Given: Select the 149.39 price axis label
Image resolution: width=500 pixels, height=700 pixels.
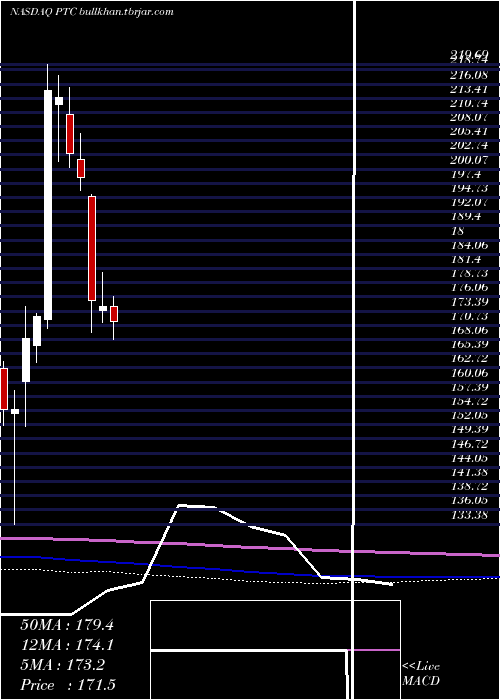Looking at the screenshot, I should coord(469,429).
